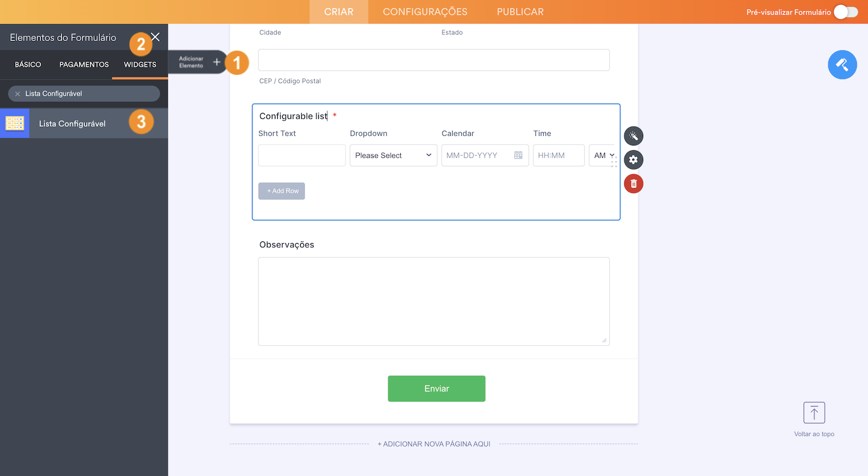Click the green Enviar button
The width and height of the screenshot is (868, 476).
pyautogui.click(x=436, y=389)
